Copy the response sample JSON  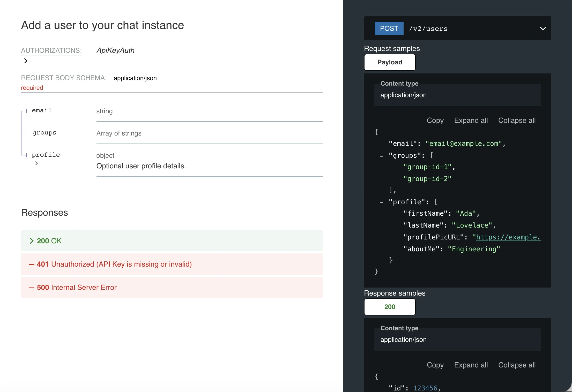435,365
